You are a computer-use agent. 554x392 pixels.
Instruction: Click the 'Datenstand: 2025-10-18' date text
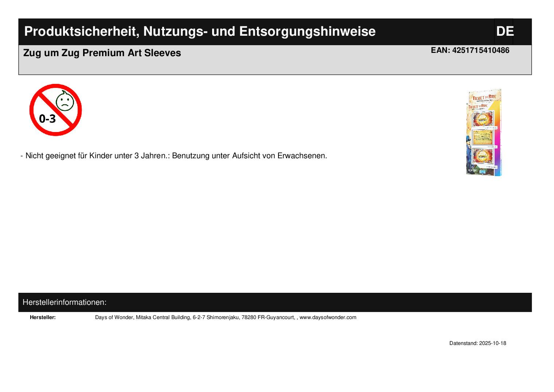[477, 343]
